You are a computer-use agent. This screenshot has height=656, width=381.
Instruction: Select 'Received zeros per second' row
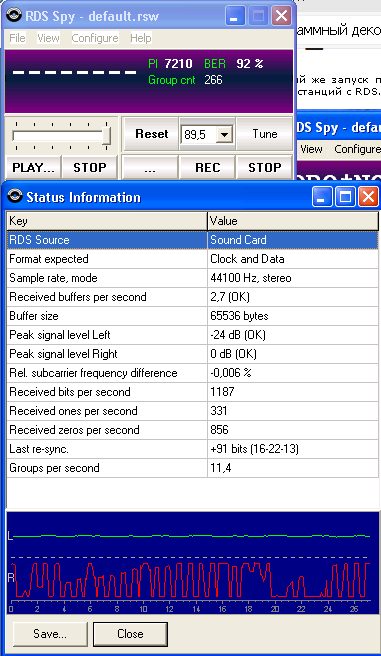[192, 430]
